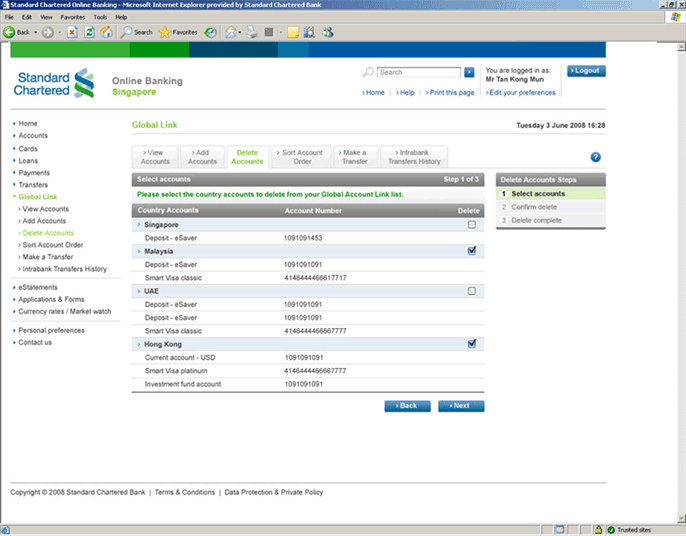The image size is (686, 536).
Task: Expand the UAE country row arrow
Action: click(139, 291)
